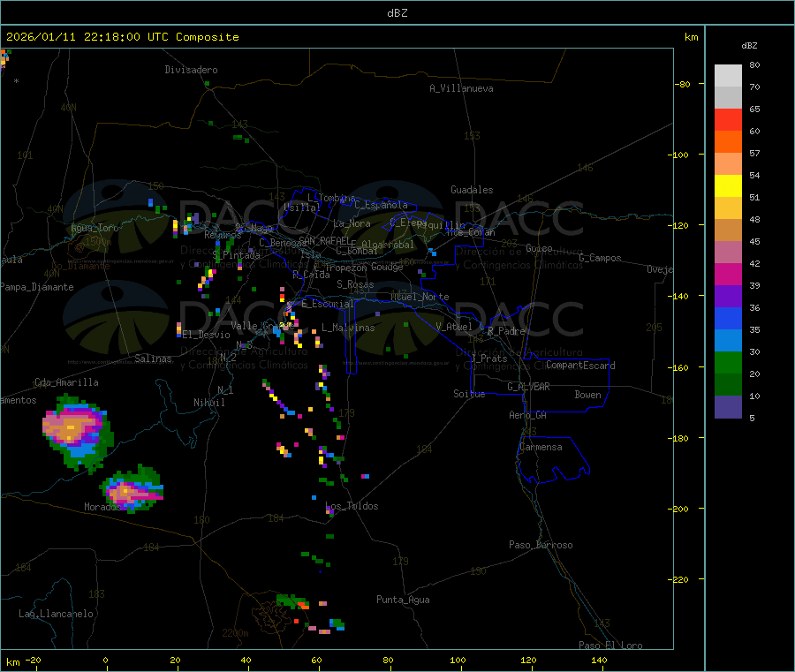Select the Divisadero map label
Screen dimensions: 795x672
point(191,70)
